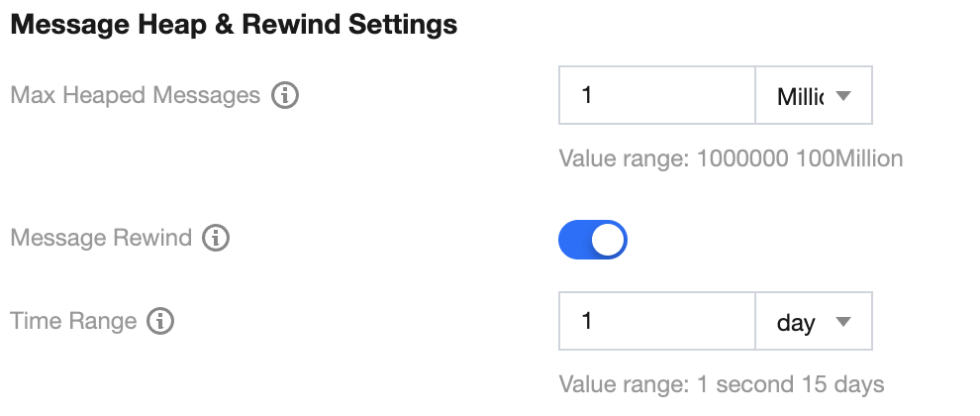Open the Million unit dropdown

point(814,96)
